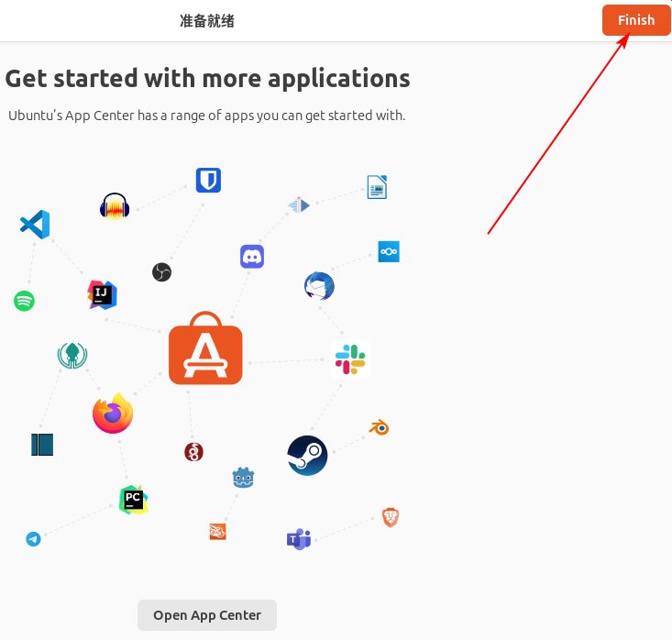Click the Microsoft Teams icon
This screenshot has width=672, height=640.
[299, 539]
